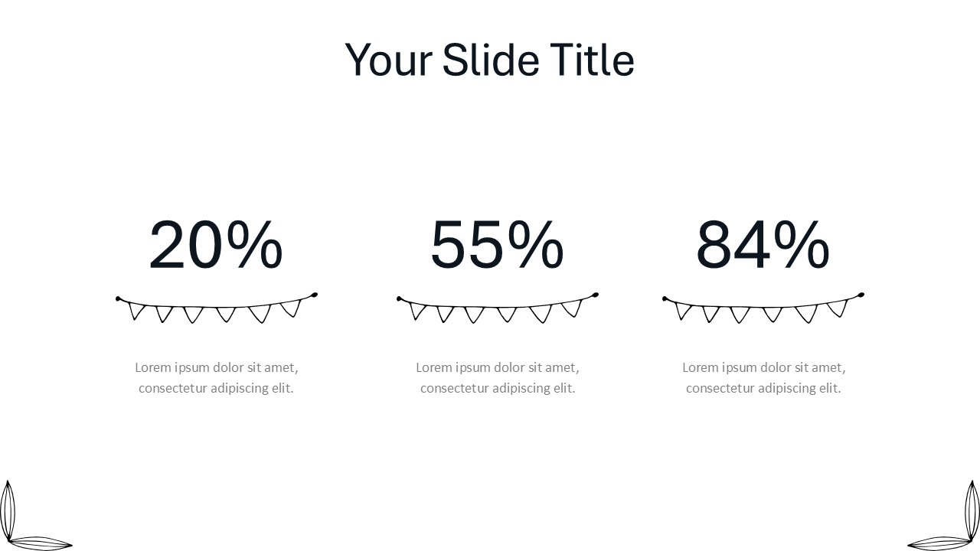Click 'consectetur adipiscing elit.' below 84%
980x551 pixels.
764,388
